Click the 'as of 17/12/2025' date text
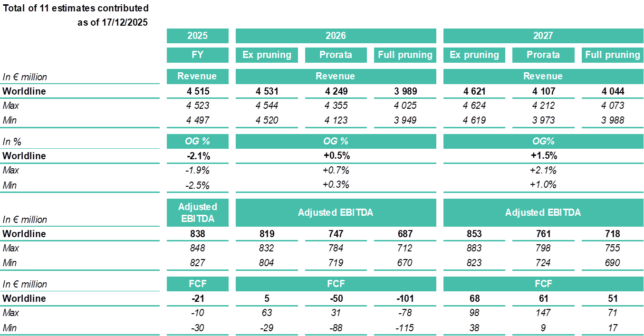This screenshot has height=336, width=644. click(113, 22)
